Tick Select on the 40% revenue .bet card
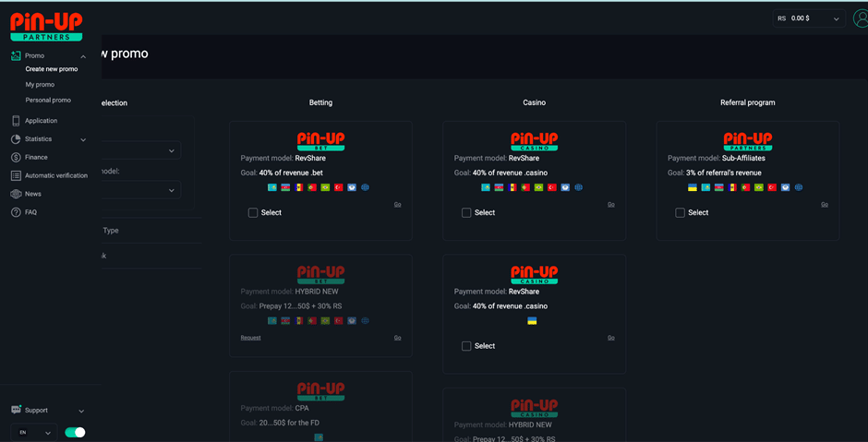868x442 pixels. [x=253, y=212]
